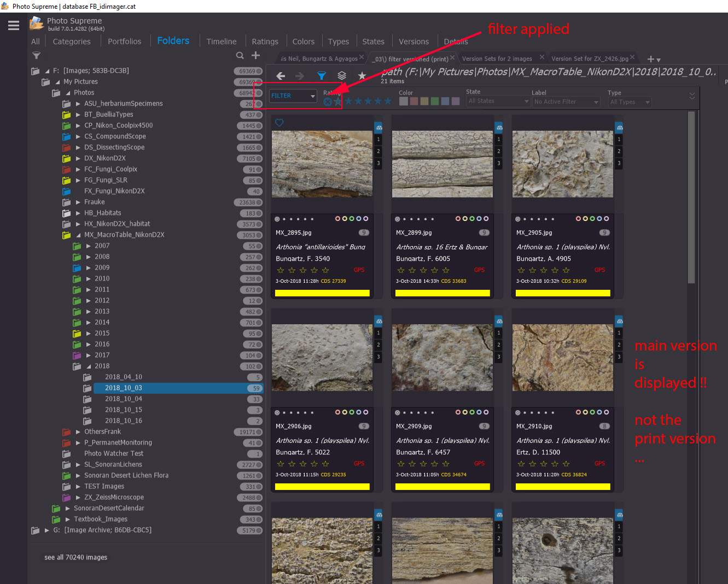Click the filter funnel in catalog panel

(36, 55)
